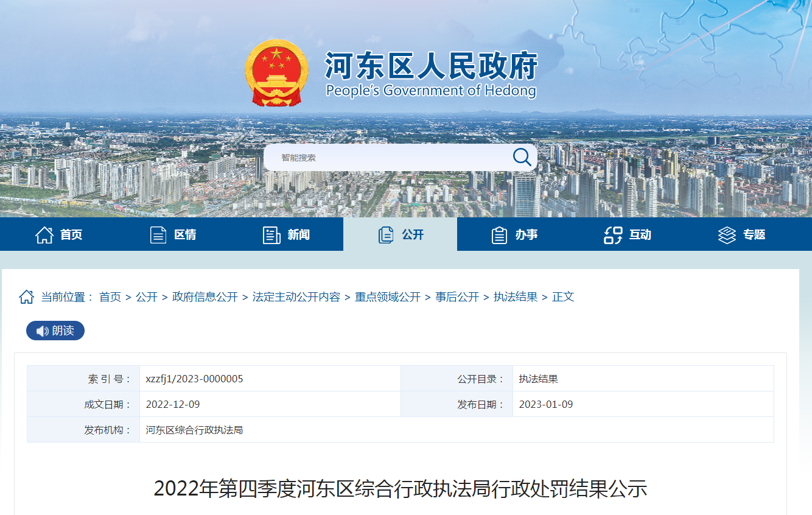Screen dimensions: 812x515
Task: Click the document icon beside 区情
Action: click(158, 235)
